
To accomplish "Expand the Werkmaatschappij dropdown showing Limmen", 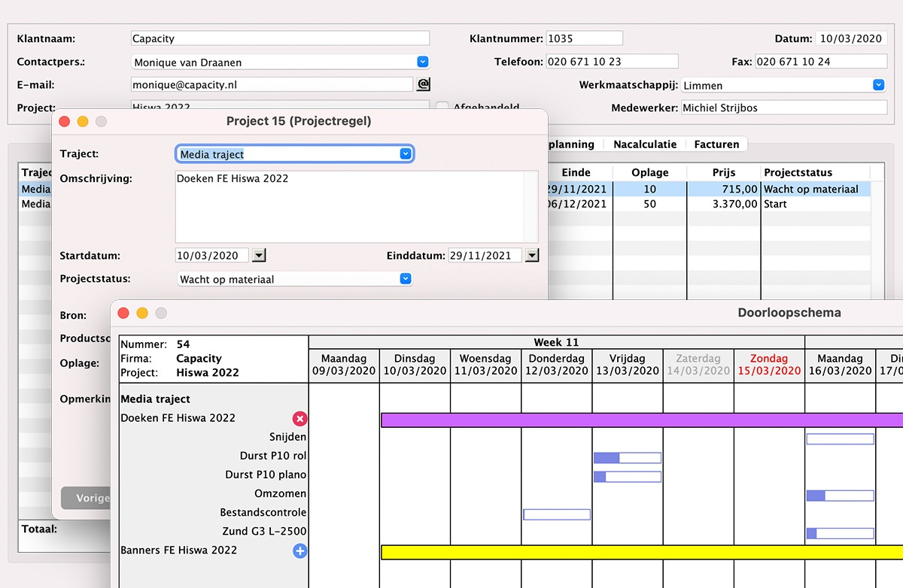I will [878, 86].
